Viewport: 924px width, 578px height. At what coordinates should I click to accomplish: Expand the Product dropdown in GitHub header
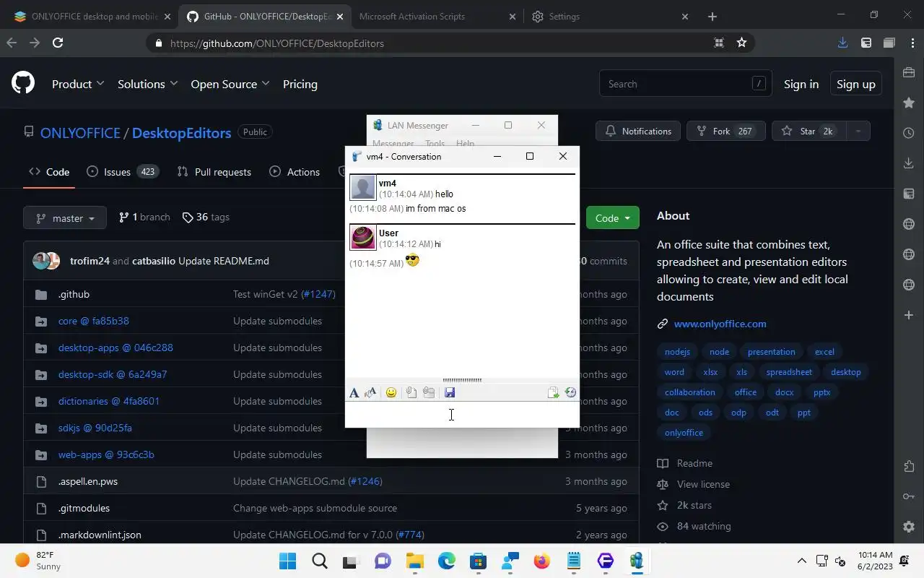78,84
